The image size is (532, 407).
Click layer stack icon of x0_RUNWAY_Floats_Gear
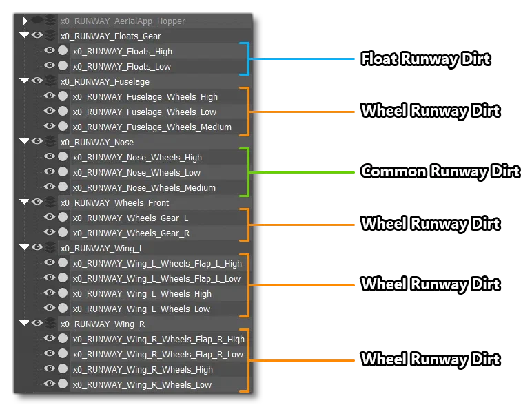pos(50,35)
